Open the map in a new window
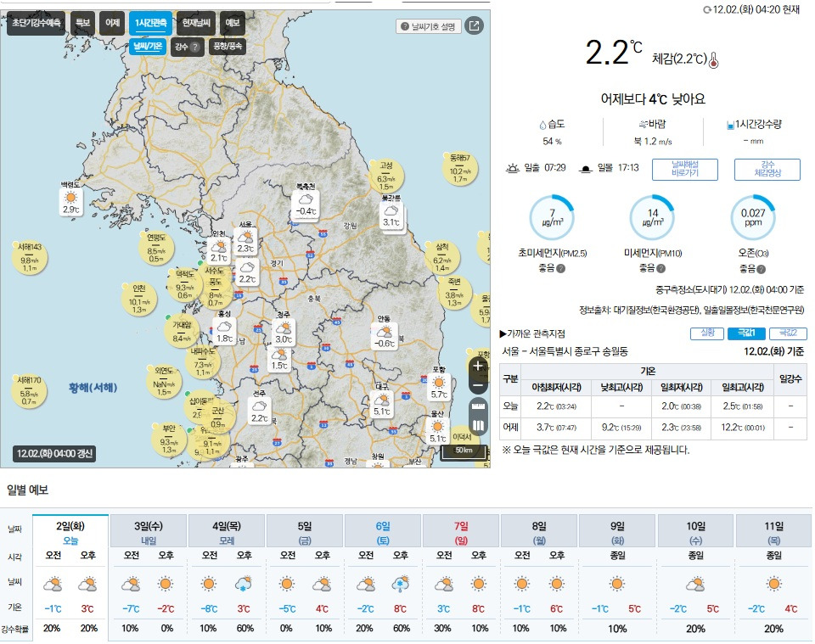The image size is (815, 644). (474, 25)
